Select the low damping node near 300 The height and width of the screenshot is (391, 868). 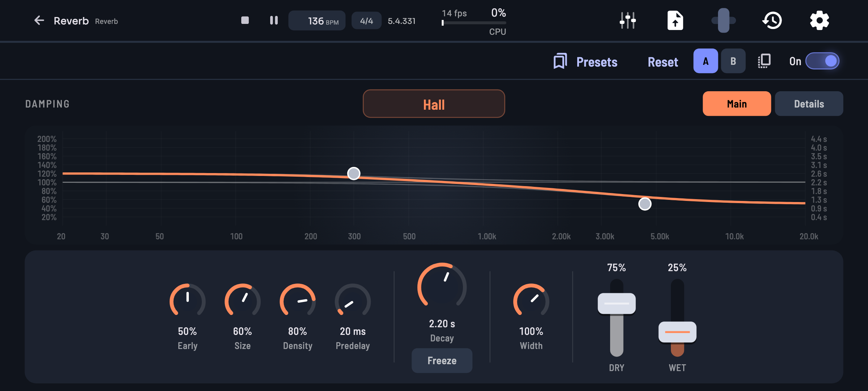pyautogui.click(x=354, y=174)
